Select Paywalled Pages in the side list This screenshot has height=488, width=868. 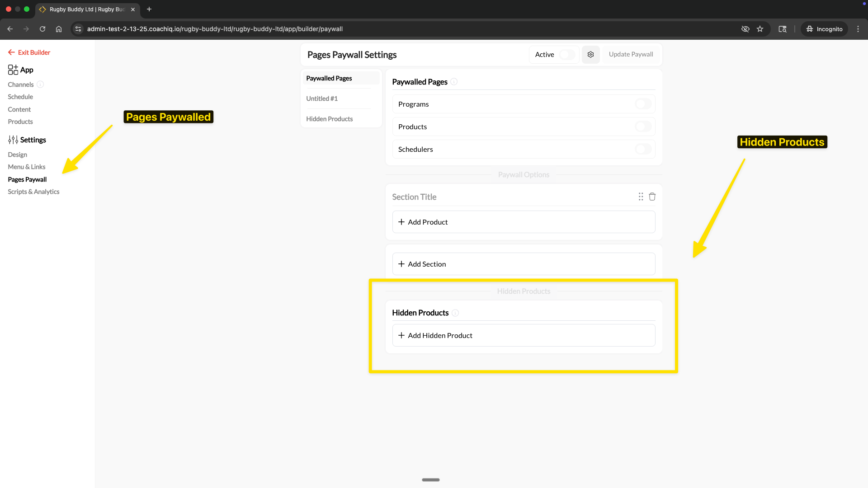point(341,78)
